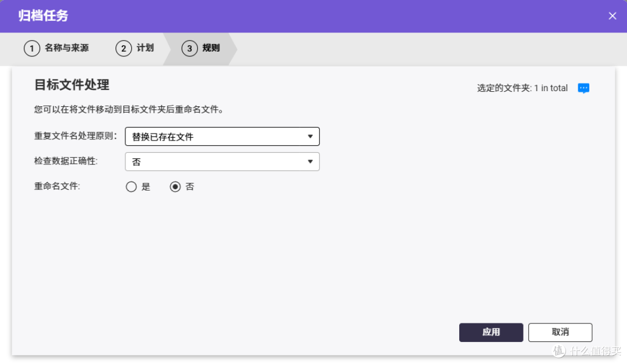Image resolution: width=627 pixels, height=364 pixels.
Task: Select step 3 规则 tab
Action: (x=201, y=48)
